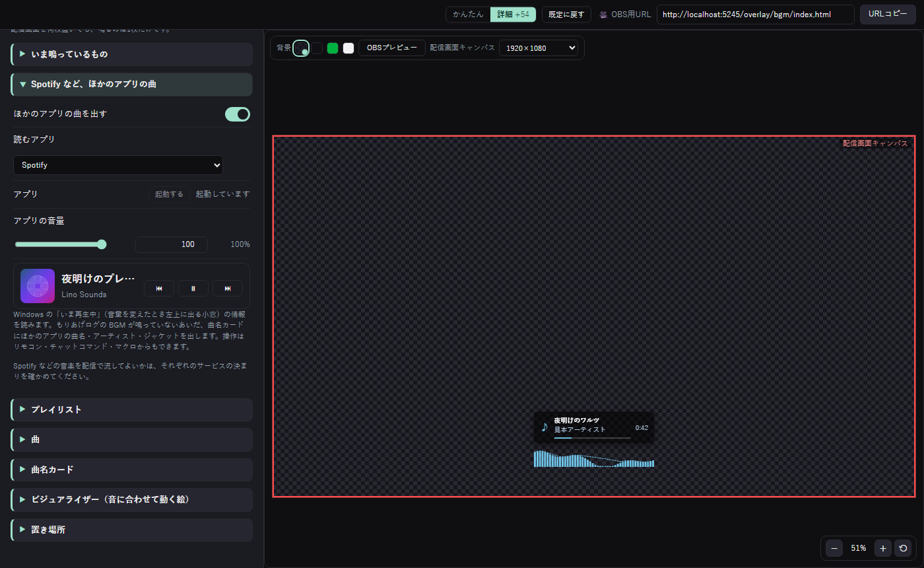
Task: Click the volume number field showing 100
Action: tap(172, 244)
